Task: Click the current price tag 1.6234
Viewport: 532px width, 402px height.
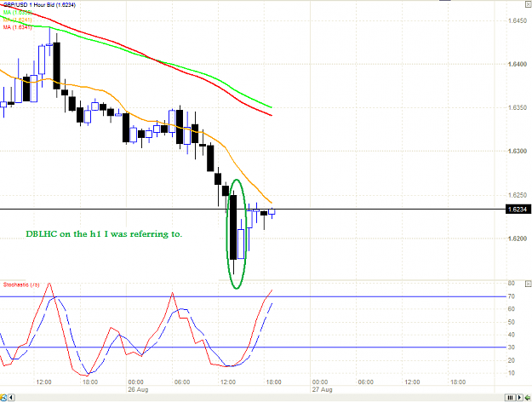Action: (x=518, y=210)
